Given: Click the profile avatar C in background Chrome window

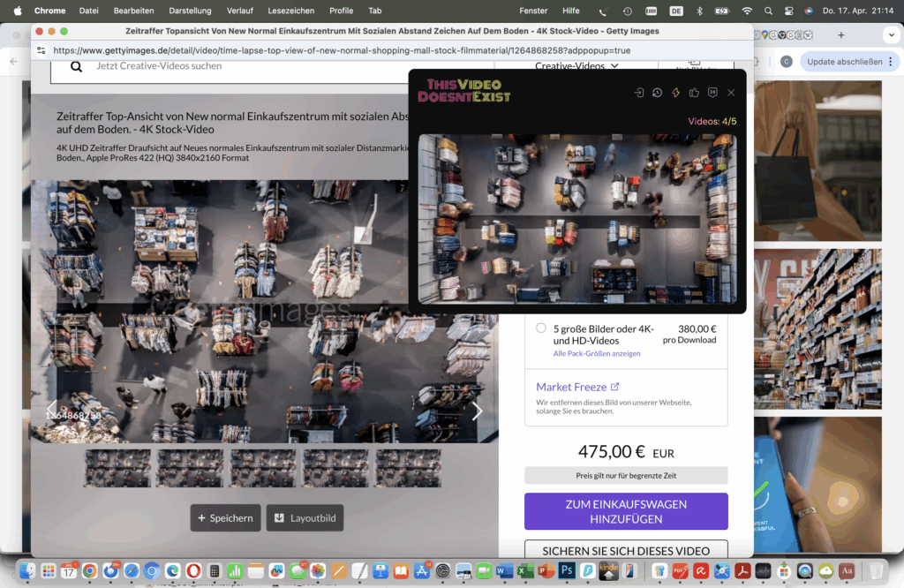Looking at the screenshot, I should 787,62.
